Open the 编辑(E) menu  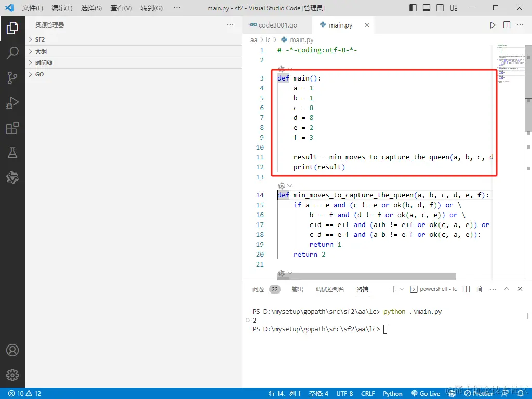[x=62, y=8]
